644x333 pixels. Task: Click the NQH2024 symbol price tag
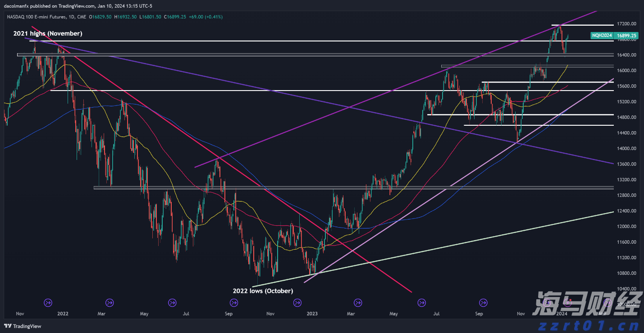click(601, 35)
